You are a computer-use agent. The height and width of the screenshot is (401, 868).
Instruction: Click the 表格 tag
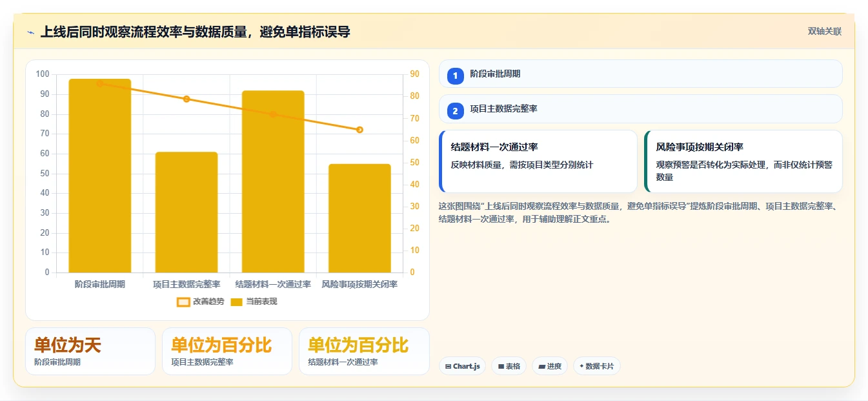click(509, 366)
